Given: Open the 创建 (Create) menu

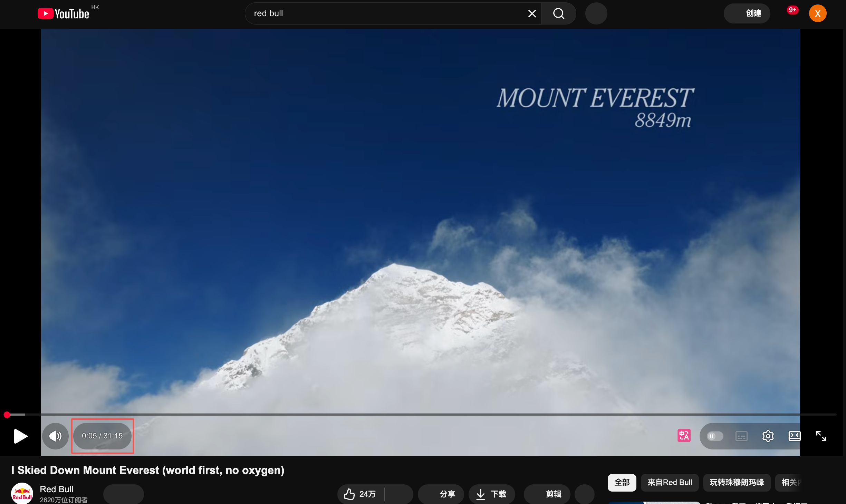Looking at the screenshot, I should (747, 13).
